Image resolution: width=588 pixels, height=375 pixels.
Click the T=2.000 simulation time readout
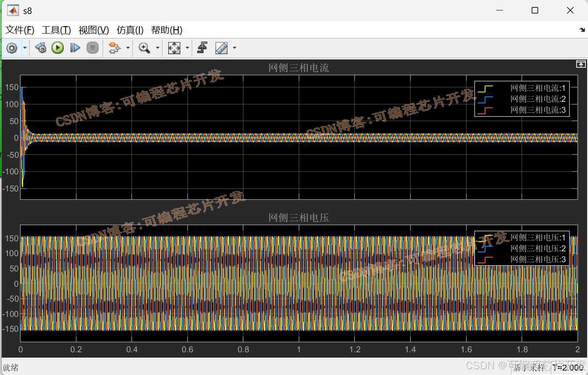tap(568, 368)
